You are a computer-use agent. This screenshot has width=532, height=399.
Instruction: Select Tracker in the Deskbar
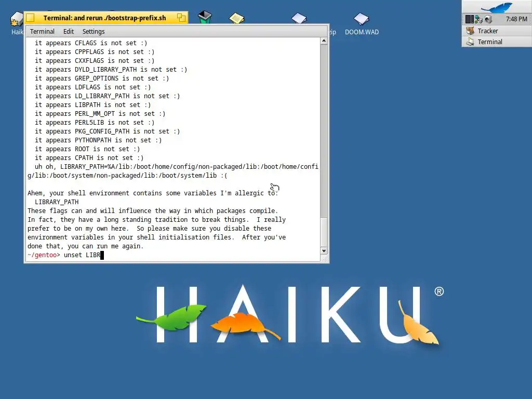(497, 31)
